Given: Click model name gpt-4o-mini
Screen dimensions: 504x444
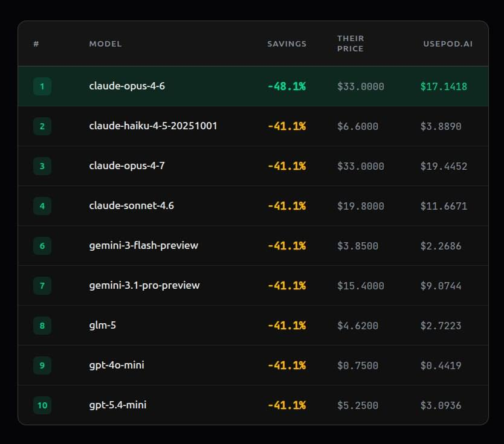Looking at the screenshot, I should coord(117,365).
